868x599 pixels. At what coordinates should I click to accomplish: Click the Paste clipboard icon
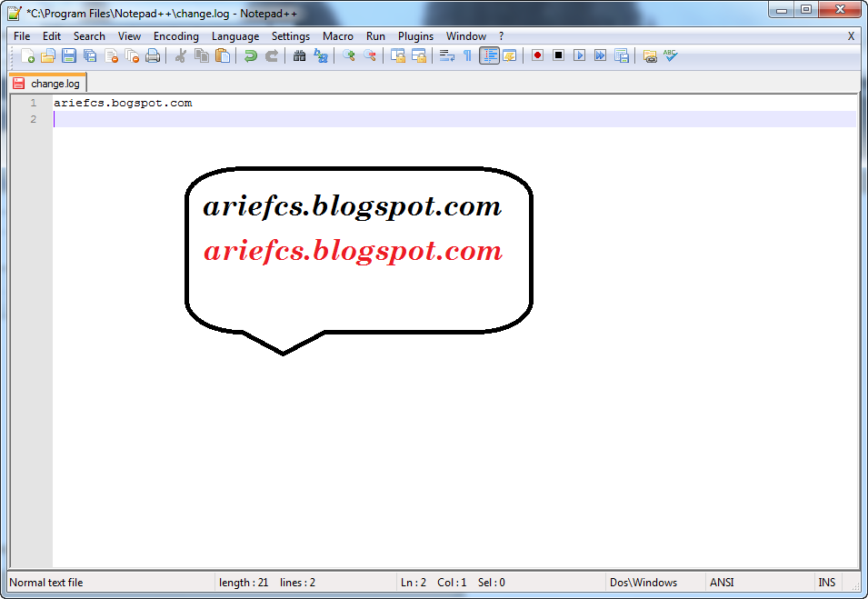[223, 55]
